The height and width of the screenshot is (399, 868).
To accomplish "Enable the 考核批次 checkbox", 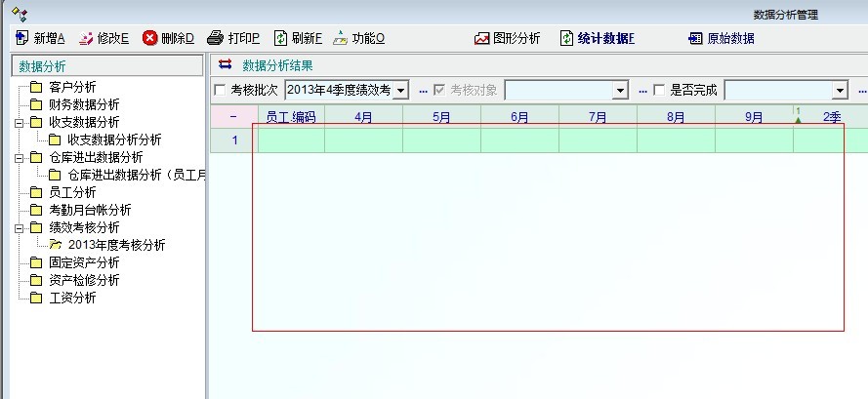I will 220,91.
